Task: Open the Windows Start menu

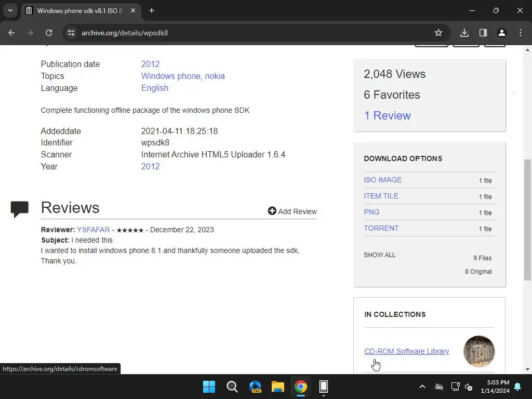Action: pos(209,387)
